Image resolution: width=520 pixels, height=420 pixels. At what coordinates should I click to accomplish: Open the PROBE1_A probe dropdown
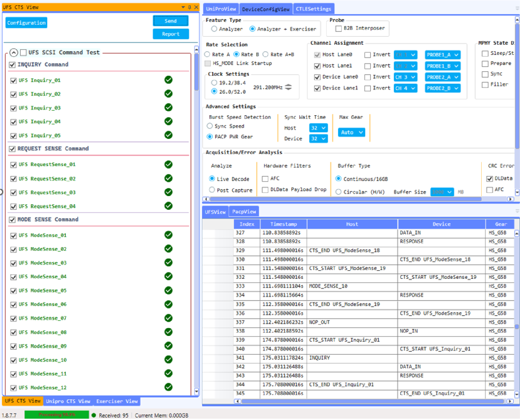(442, 55)
